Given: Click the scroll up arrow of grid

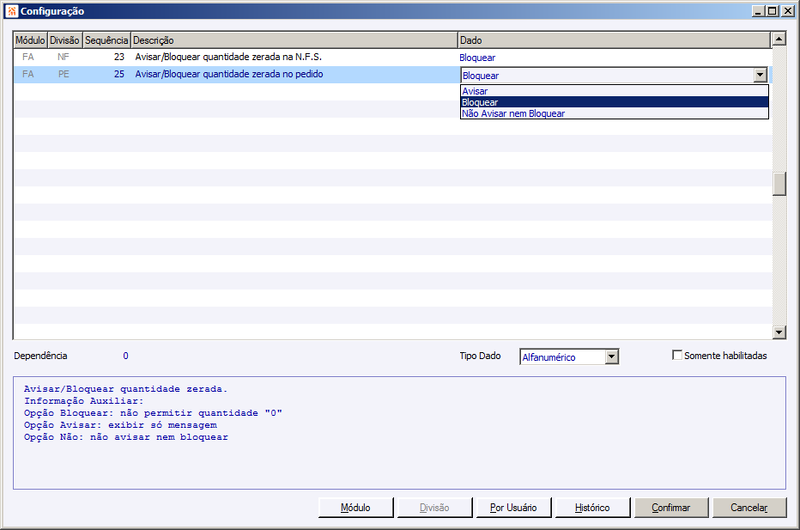Looking at the screenshot, I should [779, 39].
